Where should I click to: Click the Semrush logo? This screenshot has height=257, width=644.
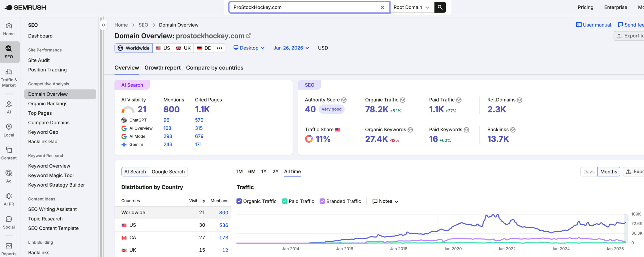tap(25, 8)
